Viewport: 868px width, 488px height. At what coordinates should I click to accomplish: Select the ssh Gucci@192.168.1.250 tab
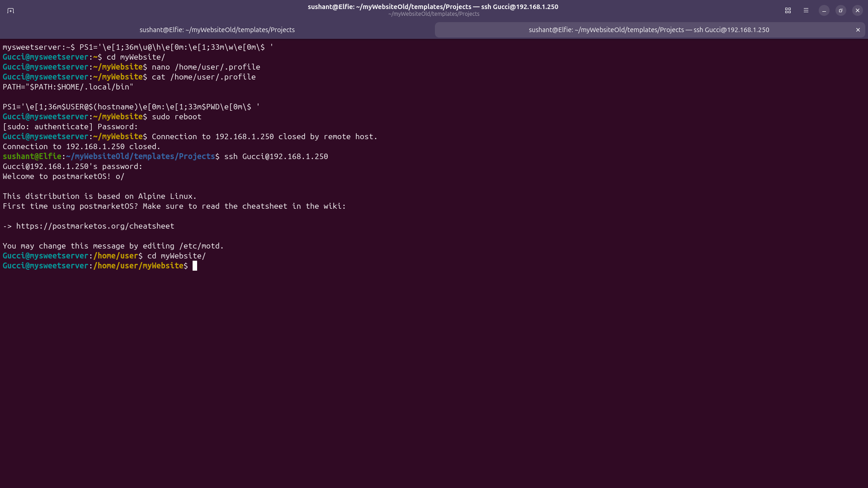(649, 30)
